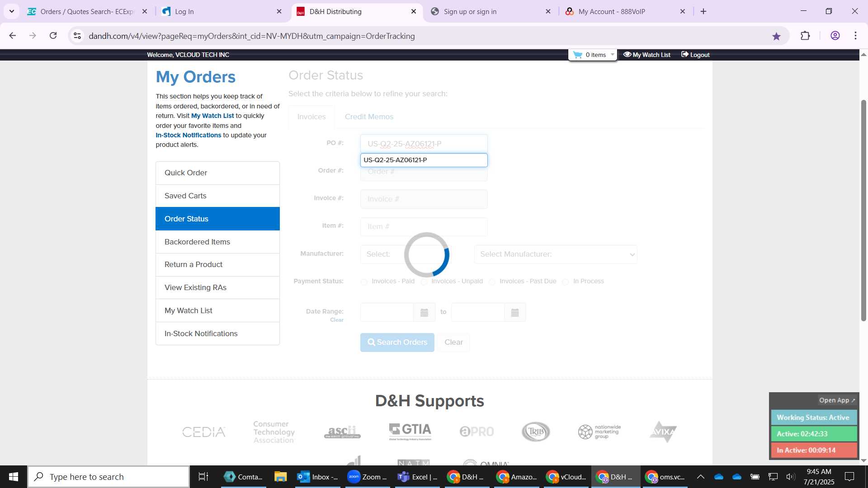Select In Process radio button

coord(566,282)
